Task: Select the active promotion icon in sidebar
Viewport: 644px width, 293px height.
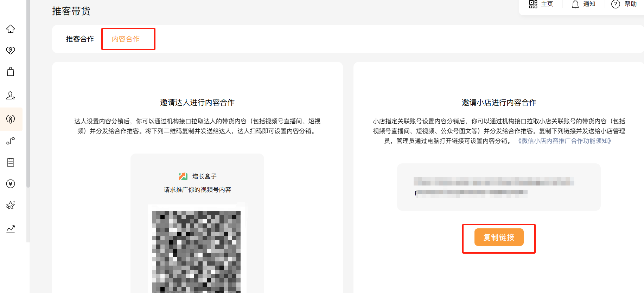Action: [11, 119]
